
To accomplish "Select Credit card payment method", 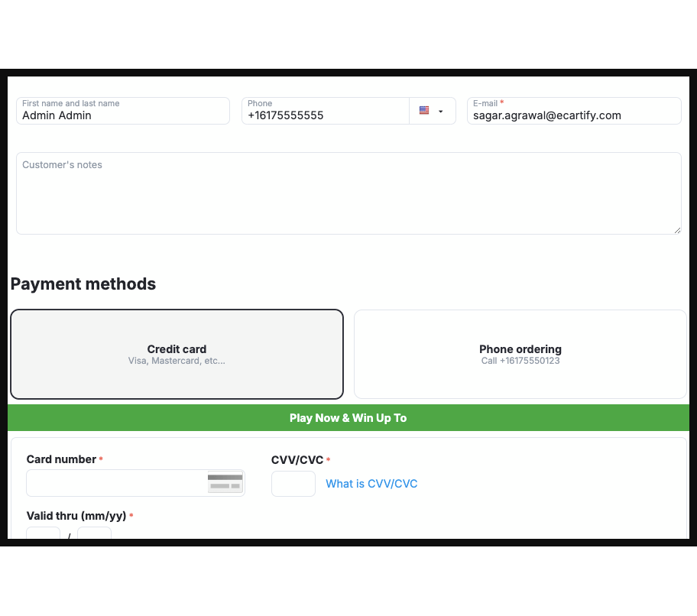I will click(x=177, y=354).
